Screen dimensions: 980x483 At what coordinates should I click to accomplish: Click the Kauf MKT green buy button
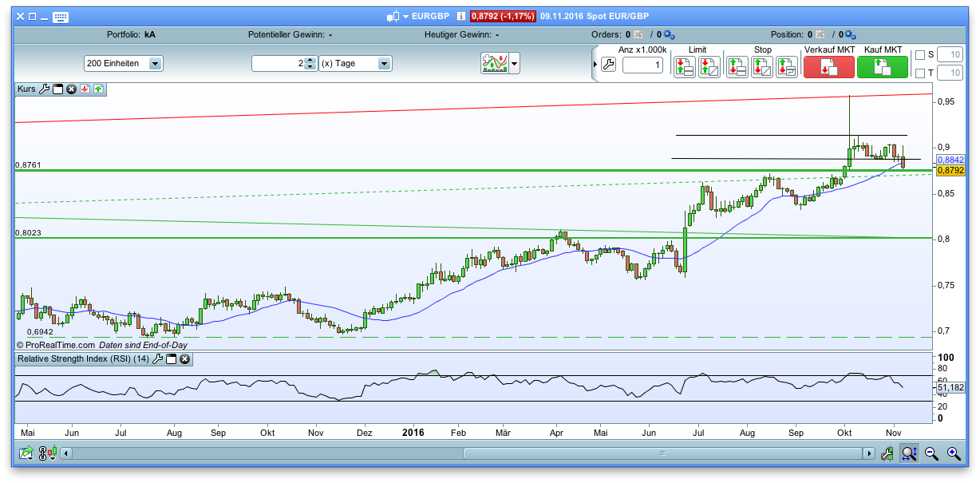click(x=882, y=67)
